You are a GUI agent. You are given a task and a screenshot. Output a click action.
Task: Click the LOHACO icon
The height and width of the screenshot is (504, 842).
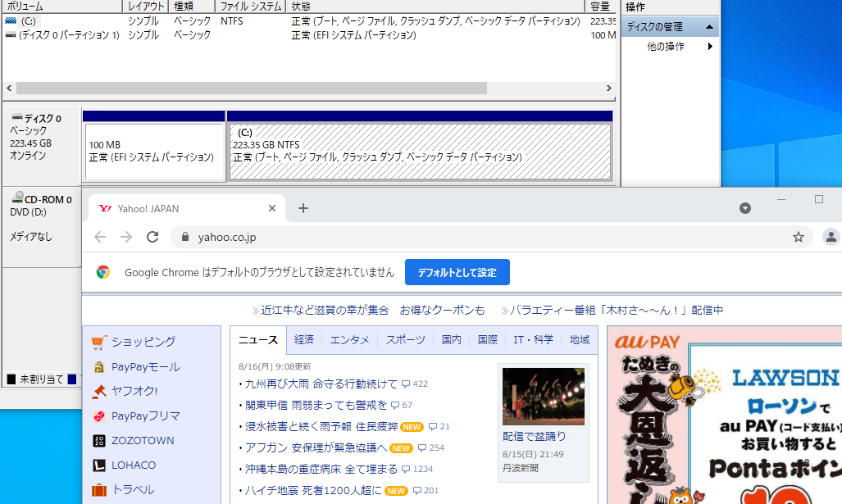click(x=99, y=465)
